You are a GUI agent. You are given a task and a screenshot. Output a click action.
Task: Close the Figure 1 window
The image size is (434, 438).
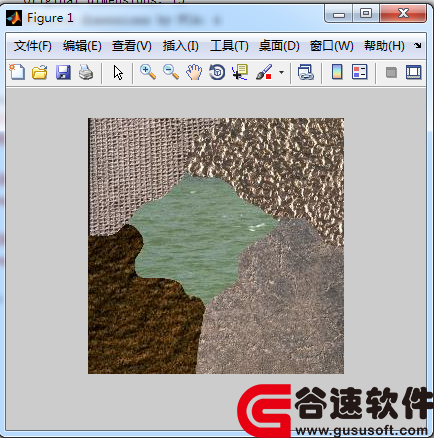[x=403, y=14]
